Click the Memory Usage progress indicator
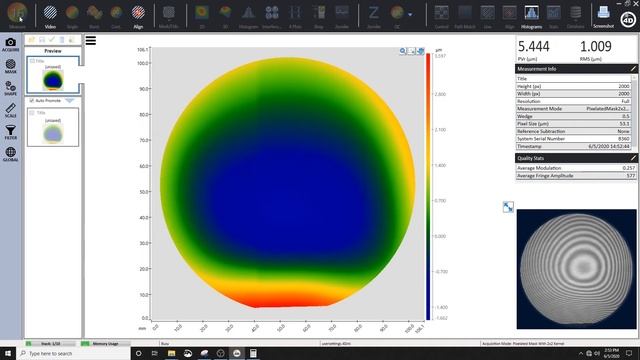Screen dimensions: 640x360 pos(105,344)
